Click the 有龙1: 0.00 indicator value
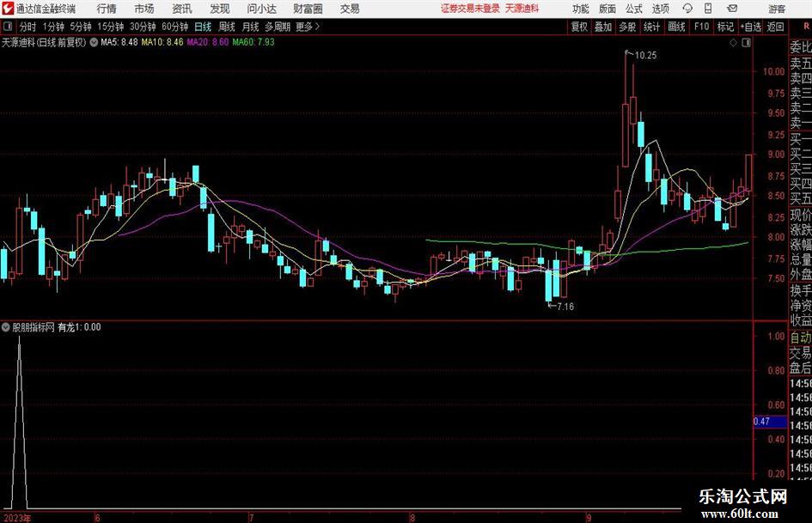The height and width of the screenshot is (523, 812). 79,327
